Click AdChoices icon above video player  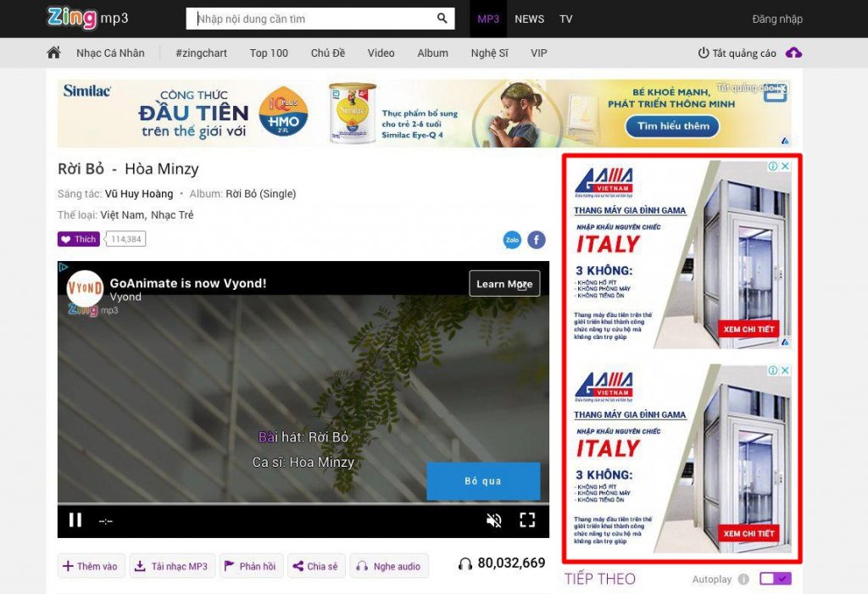pos(63,267)
